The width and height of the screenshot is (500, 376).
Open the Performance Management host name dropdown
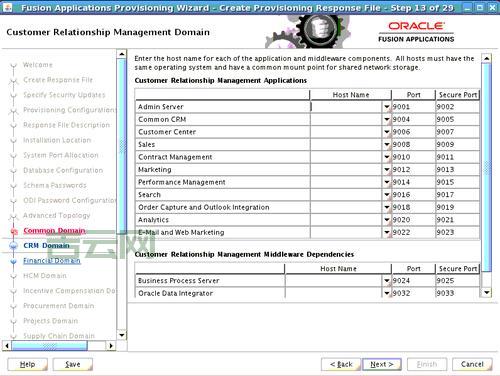click(x=386, y=182)
